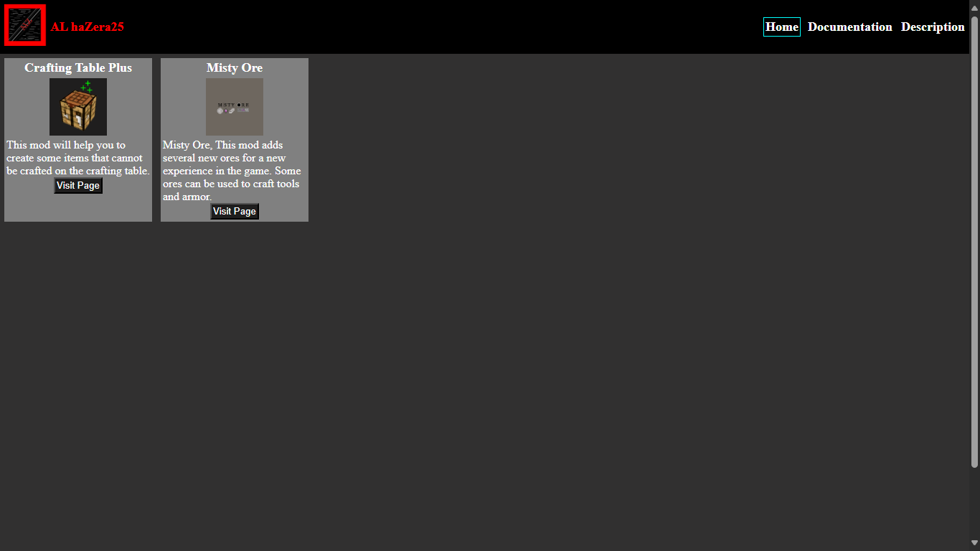This screenshot has width=980, height=551.
Task: Open the Description nav link
Action: [x=932, y=27]
